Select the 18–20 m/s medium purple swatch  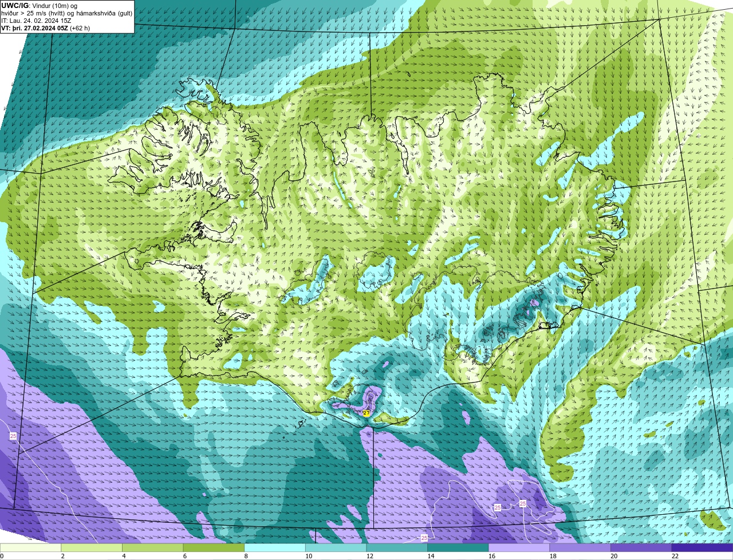[x=580, y=547]
